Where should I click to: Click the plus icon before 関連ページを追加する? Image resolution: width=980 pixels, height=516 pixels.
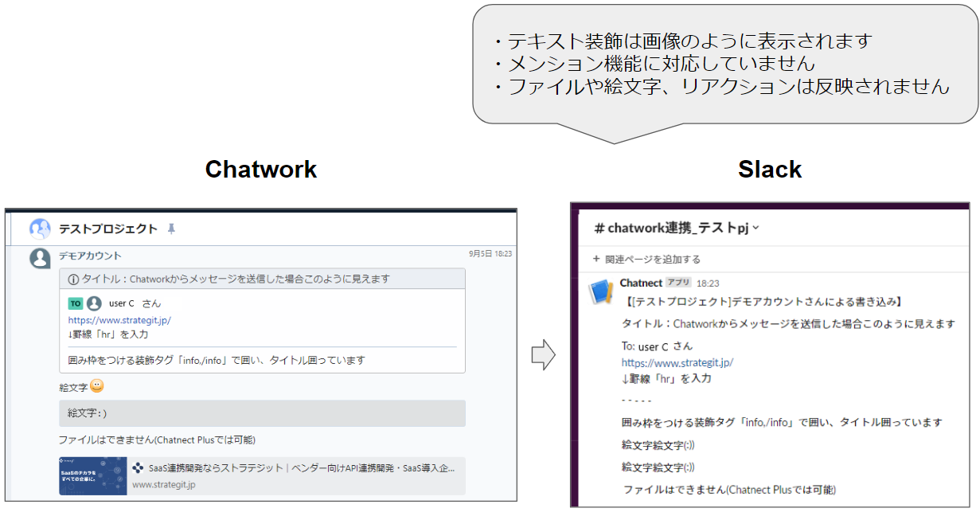596,259
